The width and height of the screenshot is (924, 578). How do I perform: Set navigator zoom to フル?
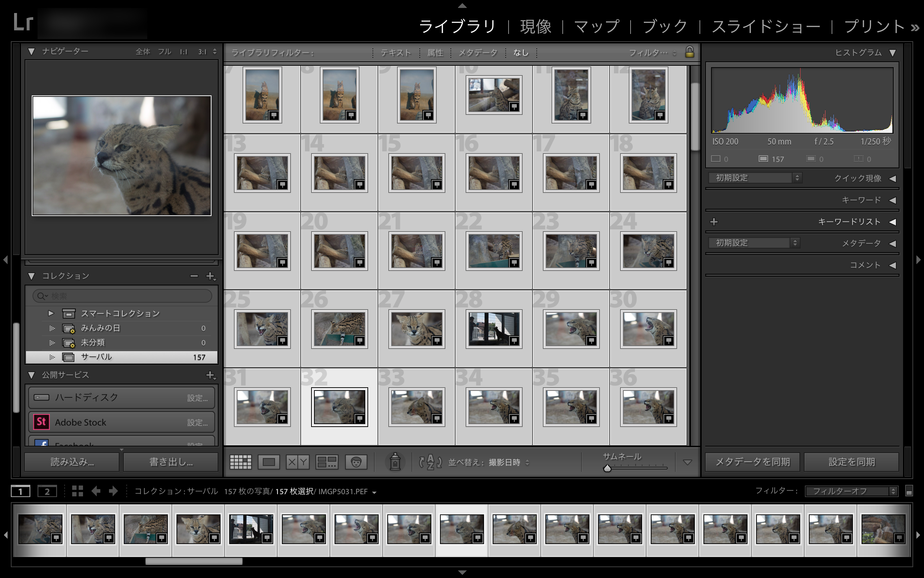(165, 51)
